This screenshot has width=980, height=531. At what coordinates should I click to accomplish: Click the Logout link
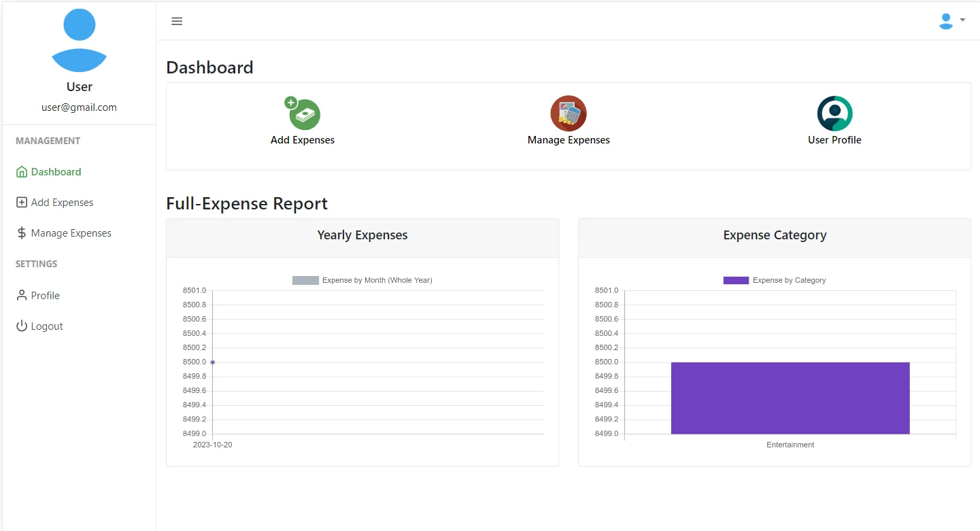pos(46,326)
